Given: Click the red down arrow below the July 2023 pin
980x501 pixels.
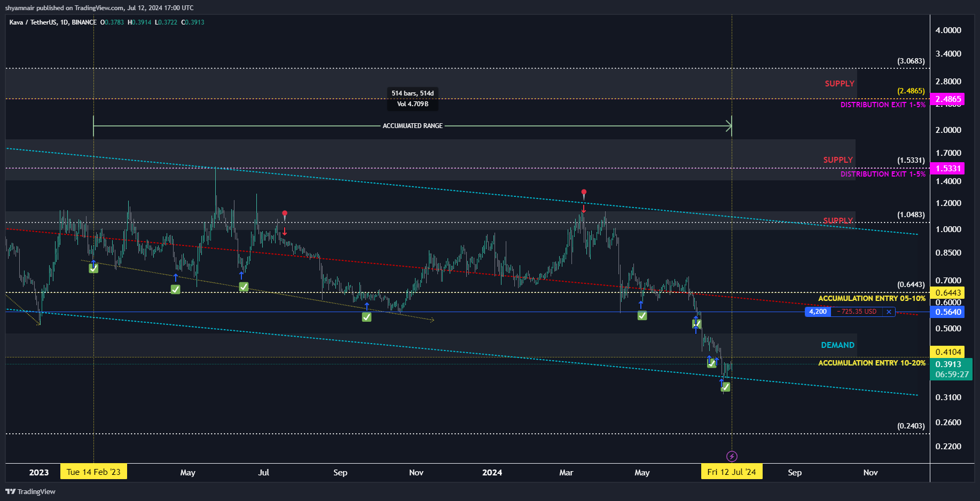Looking at the screenshot, I should [285, 231].
